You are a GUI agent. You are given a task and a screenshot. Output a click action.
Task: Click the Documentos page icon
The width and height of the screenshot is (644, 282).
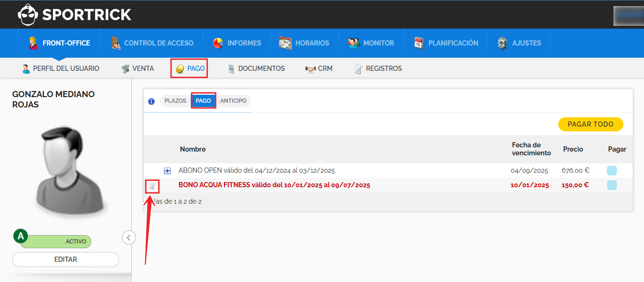pos(231,69)
